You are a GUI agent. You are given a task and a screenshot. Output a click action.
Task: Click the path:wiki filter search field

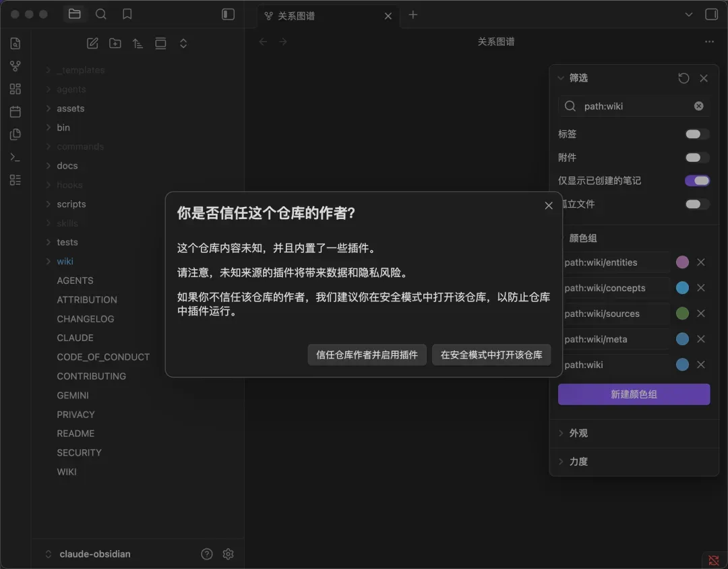tap(634, 107)
